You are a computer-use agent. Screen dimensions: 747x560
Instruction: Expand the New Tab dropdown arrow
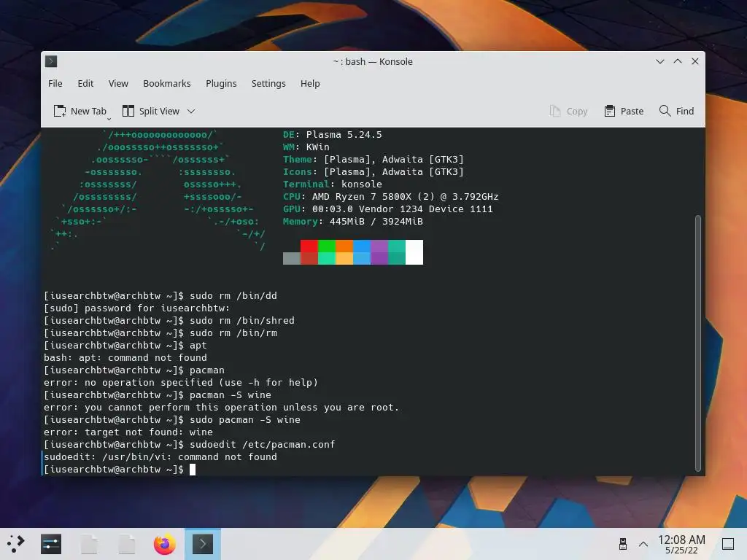[109, 119]
